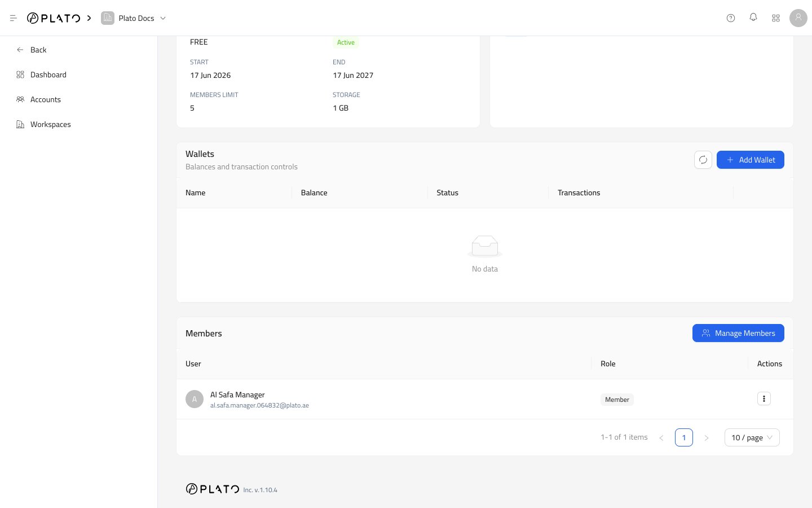Click the No data empty icon
This screenshot has width=812, height=508.
[485, 247]
